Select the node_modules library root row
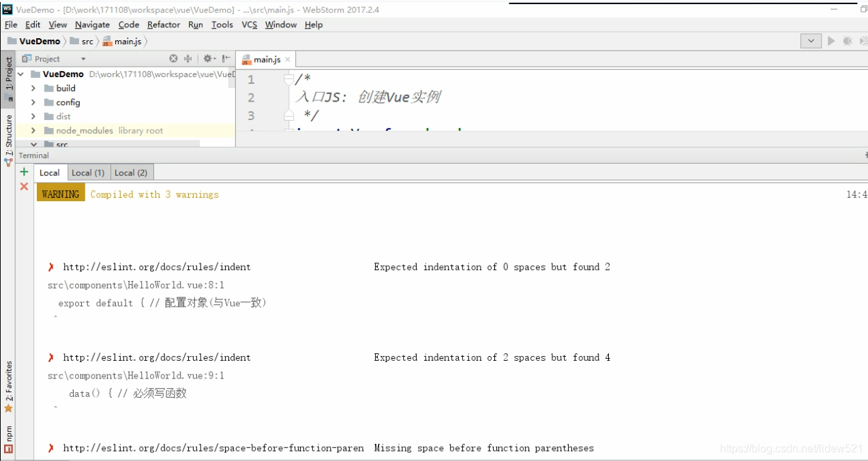This screenshot has width=868, height=461. click(125, 130)
